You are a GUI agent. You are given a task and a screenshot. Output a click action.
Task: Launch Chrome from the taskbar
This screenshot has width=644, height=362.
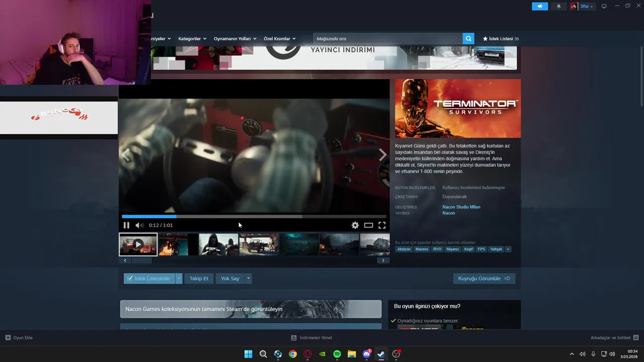293,354
